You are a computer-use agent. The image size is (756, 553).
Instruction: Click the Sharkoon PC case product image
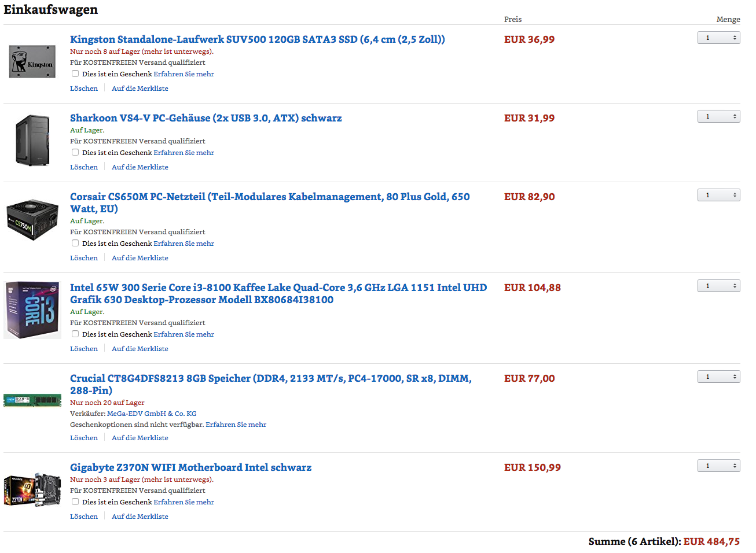[x=32, y=140]
